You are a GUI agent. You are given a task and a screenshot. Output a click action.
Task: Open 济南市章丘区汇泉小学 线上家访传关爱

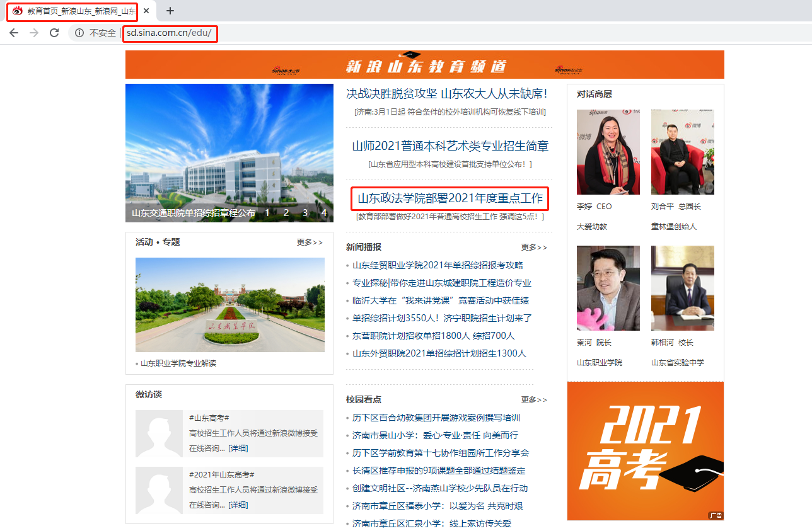[x=432, y=523]
